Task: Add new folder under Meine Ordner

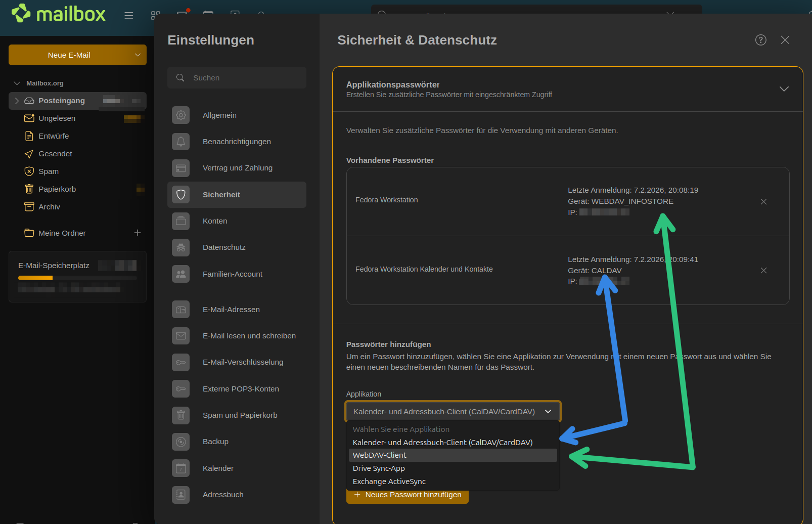Action: [138, 233]
